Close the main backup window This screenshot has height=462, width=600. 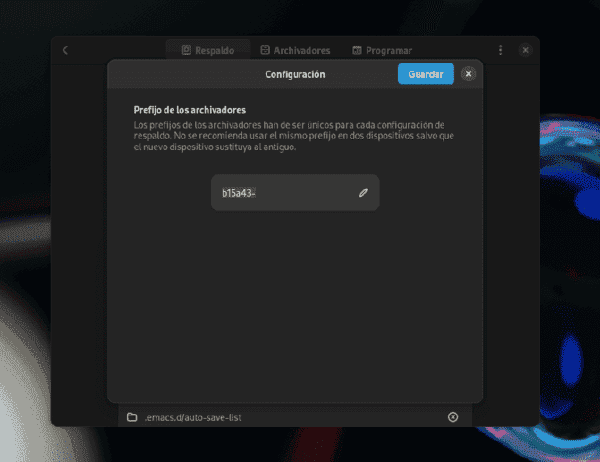coord(525,50)
